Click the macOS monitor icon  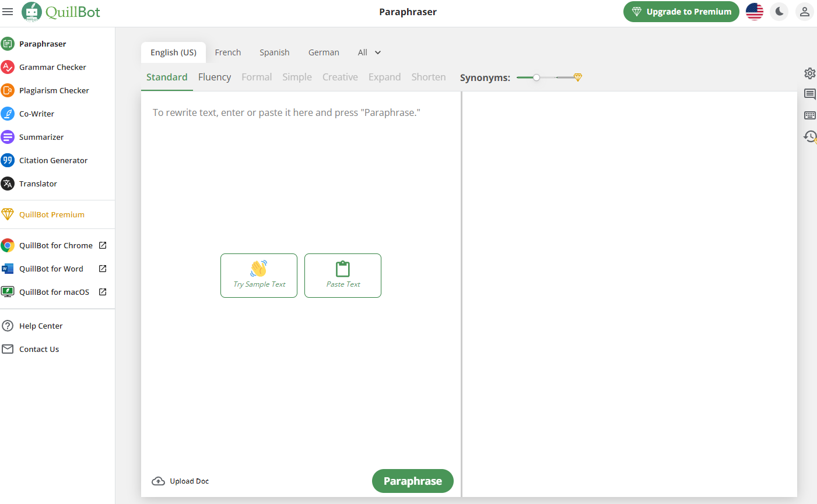pos(8,292)
